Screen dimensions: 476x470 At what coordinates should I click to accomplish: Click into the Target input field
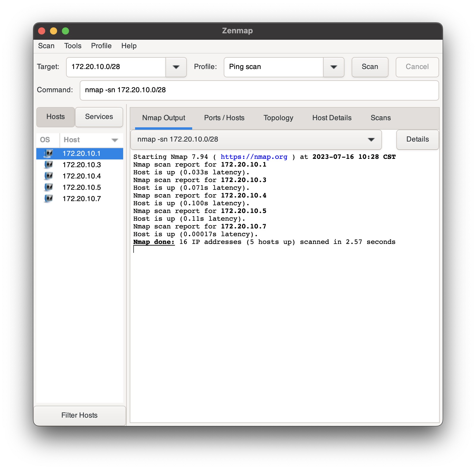(x=116, y=67)
